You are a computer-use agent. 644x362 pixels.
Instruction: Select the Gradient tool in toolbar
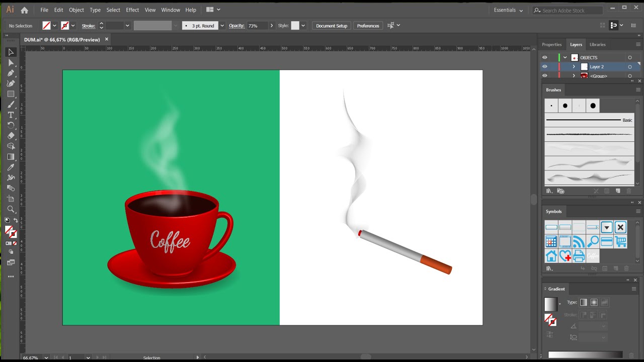pyautogui.click(x=11, y=157)
